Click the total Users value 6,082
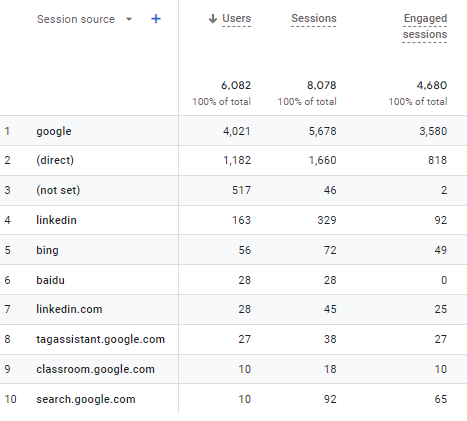The width and height of the screenshot is (467, 421). [236, 85]
